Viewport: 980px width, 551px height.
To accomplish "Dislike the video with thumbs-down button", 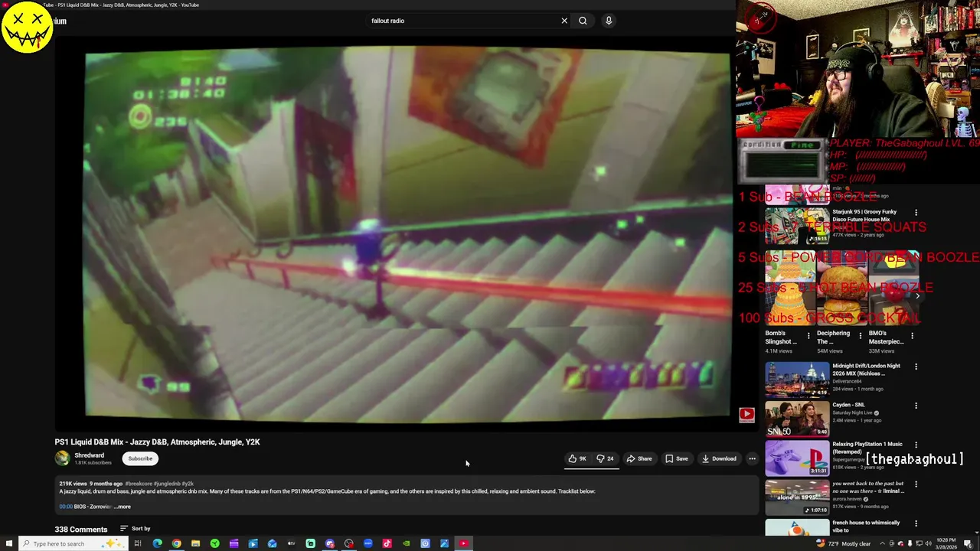I will click(x=605, y=458).
